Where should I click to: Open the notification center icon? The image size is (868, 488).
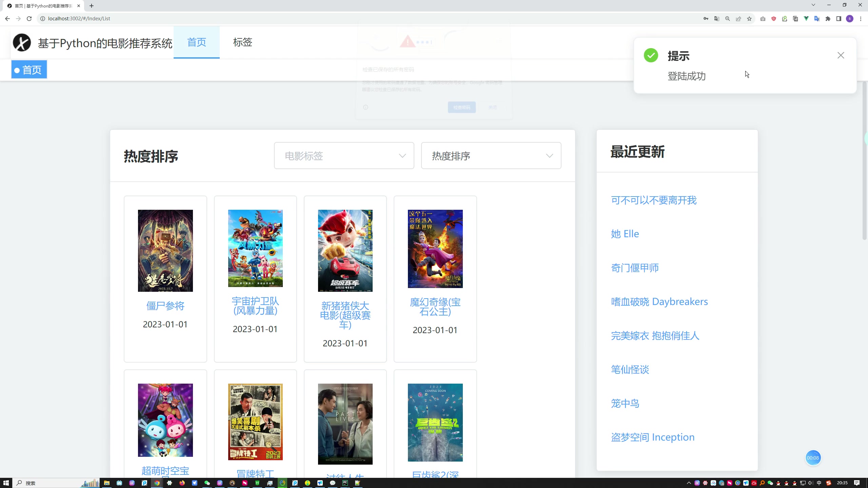[857, 483]
